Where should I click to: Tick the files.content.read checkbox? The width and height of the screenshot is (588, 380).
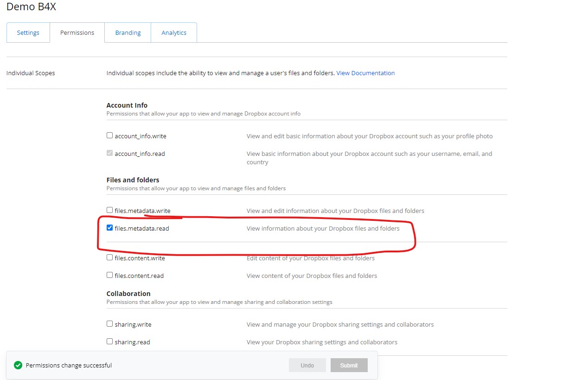[109, 275]
